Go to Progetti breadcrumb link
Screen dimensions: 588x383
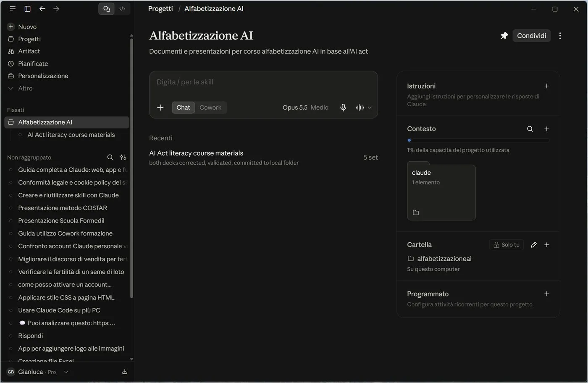(160, 9)
